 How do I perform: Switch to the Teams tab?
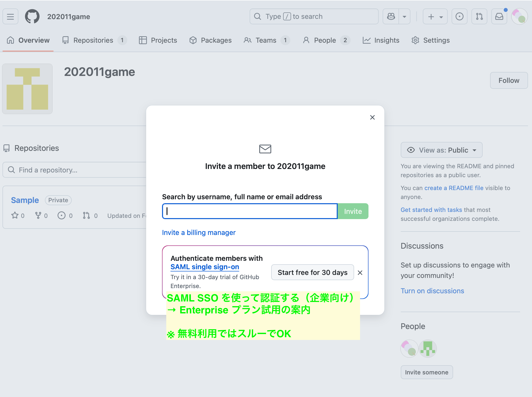point(266,40)
